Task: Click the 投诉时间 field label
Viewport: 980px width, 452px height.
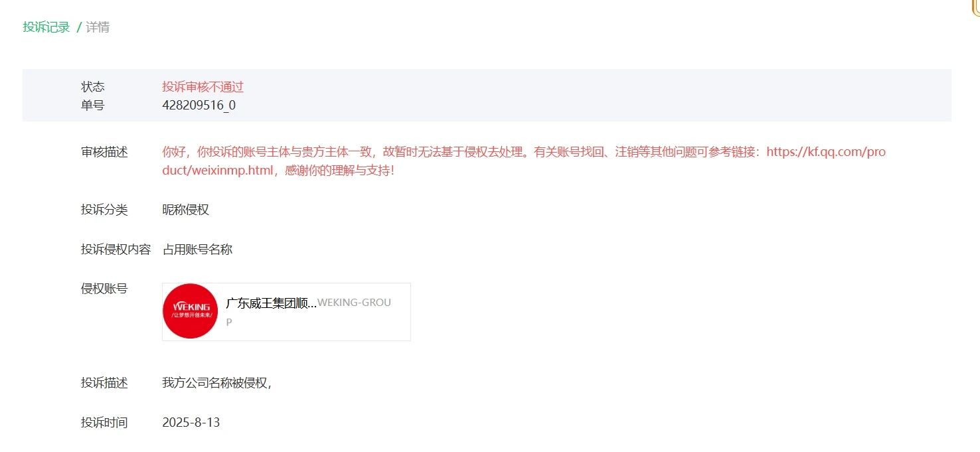Action: tap(104, 423)
